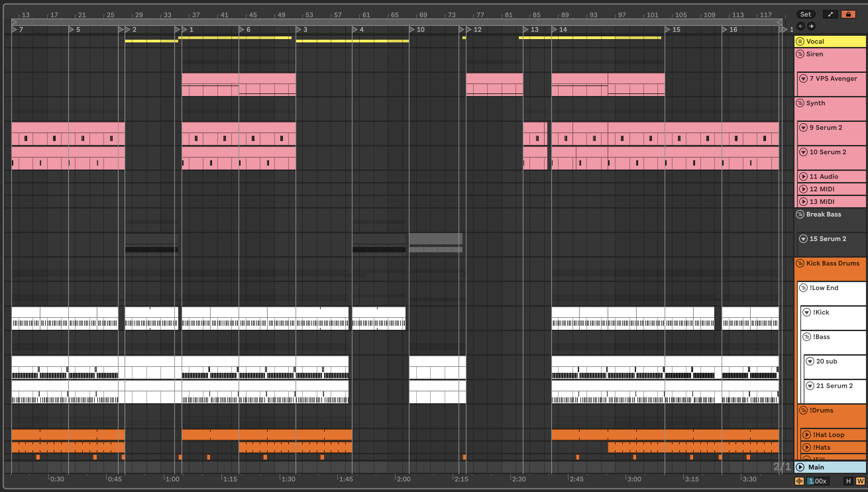Collapse the 7 VPS Avenger track
Viewport: 868px width, 492px height.
[803, 78]
